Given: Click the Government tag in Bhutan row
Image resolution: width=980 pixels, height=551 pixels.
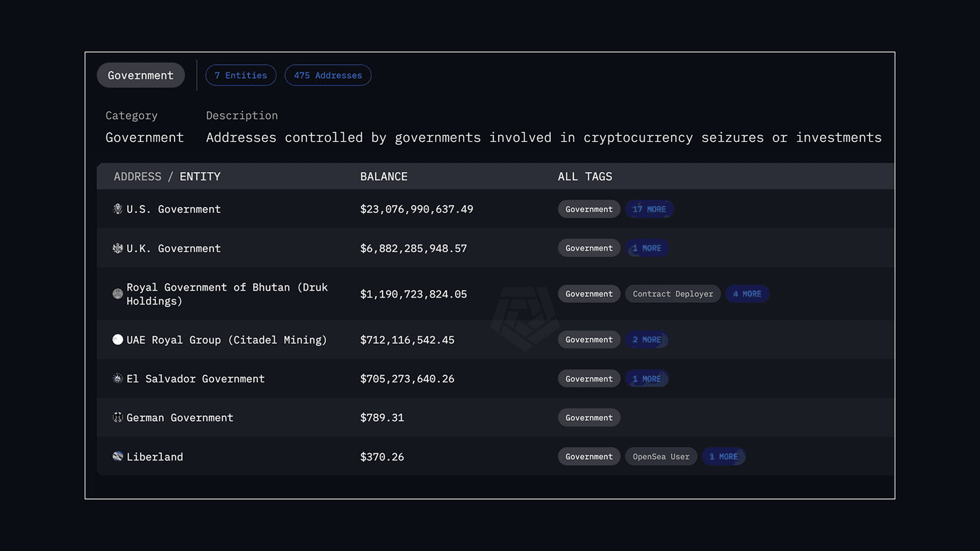Looking at the screenshot, I should tap(589, 294).
